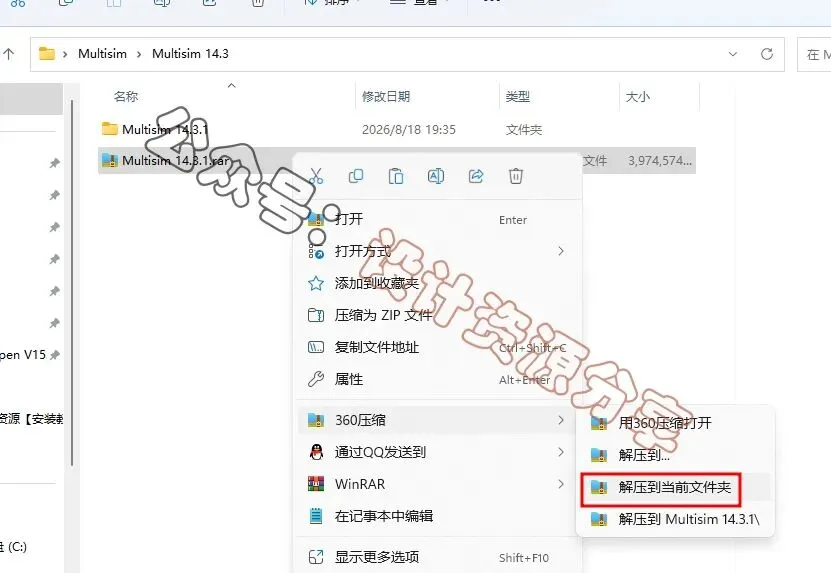Viewport: 831px width, 573px height.
Task: Select 打开 from the context menu
Action: point(437,219)
